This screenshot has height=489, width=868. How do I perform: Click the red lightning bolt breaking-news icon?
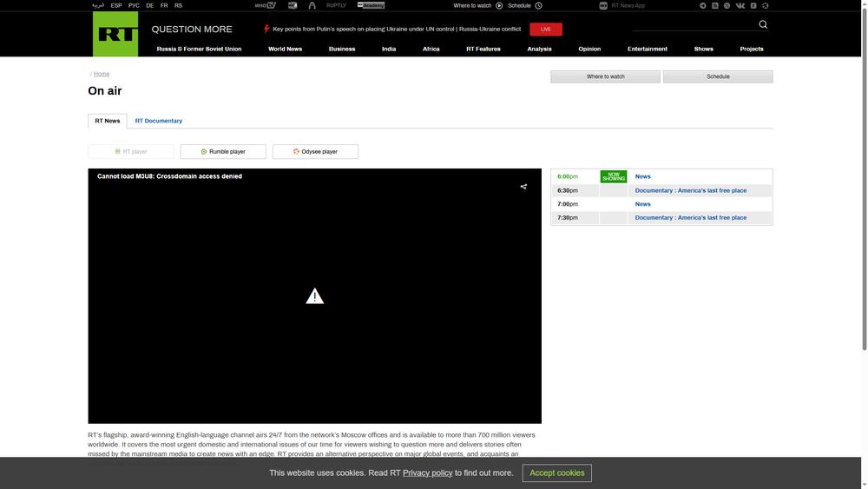[266, 29]
